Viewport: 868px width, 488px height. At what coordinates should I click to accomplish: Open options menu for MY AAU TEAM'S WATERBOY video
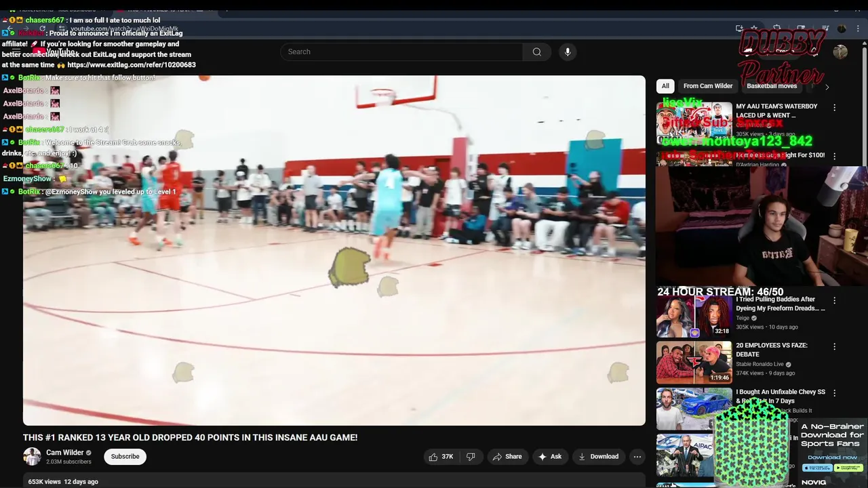(x=834, y=108)
